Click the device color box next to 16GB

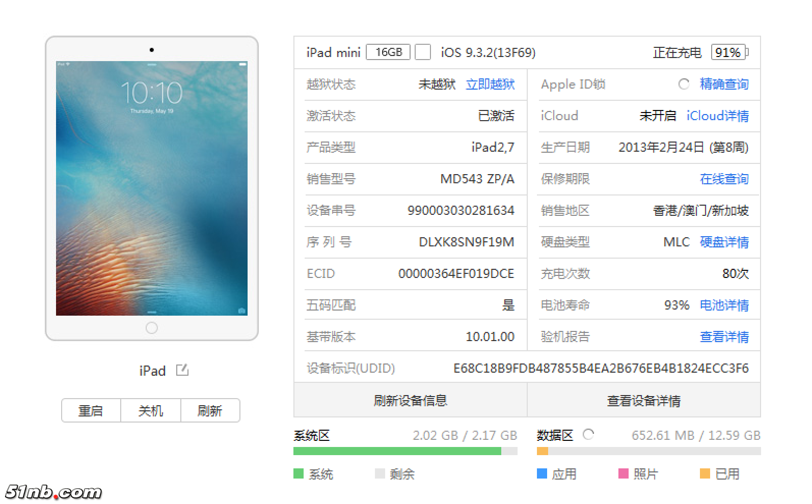[x=422, y=52]
